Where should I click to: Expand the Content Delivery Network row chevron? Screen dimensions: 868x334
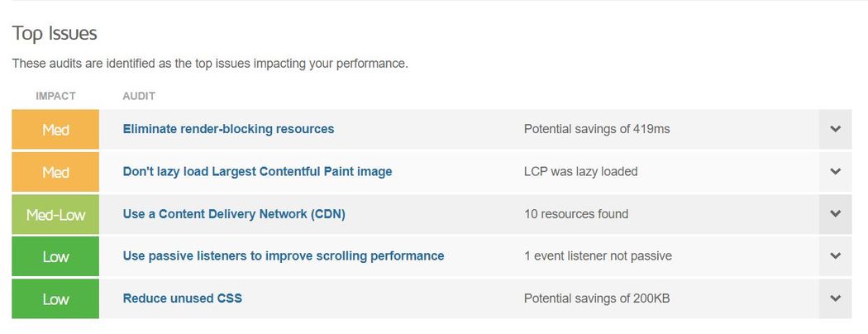coord(835,214)
